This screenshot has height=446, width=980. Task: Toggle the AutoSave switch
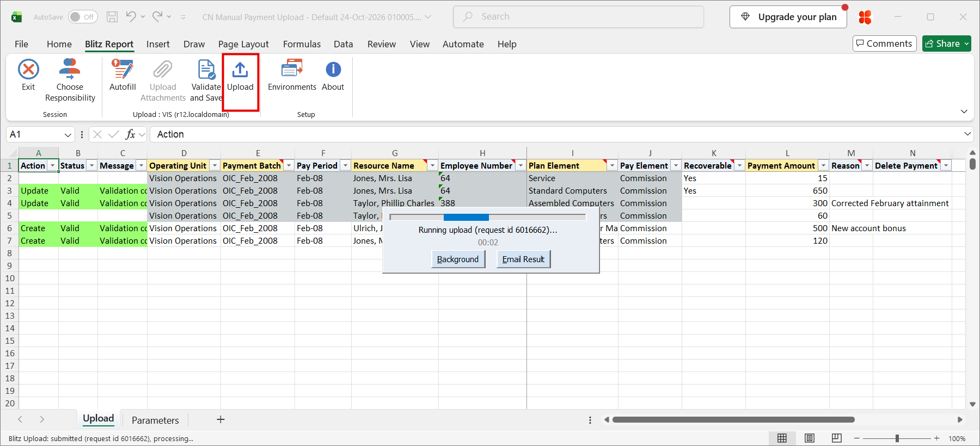(83, 17)
